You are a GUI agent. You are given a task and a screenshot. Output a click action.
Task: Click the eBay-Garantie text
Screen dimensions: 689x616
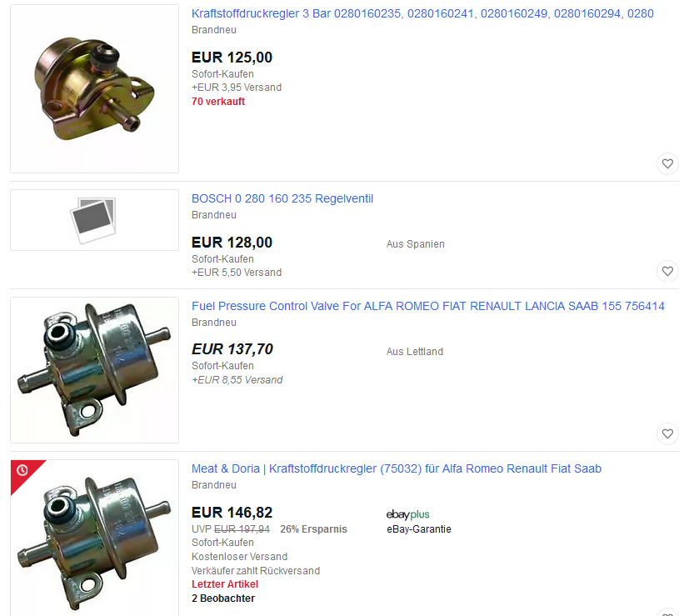tap(419, 528)
